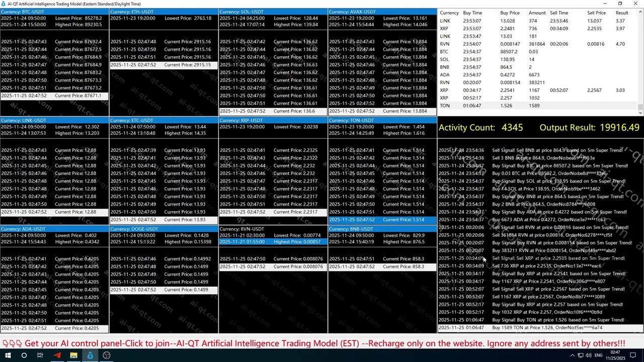Select BTC highest price 89230.5 row
This screenshot has width=644, height=362.
pos(54,24)
